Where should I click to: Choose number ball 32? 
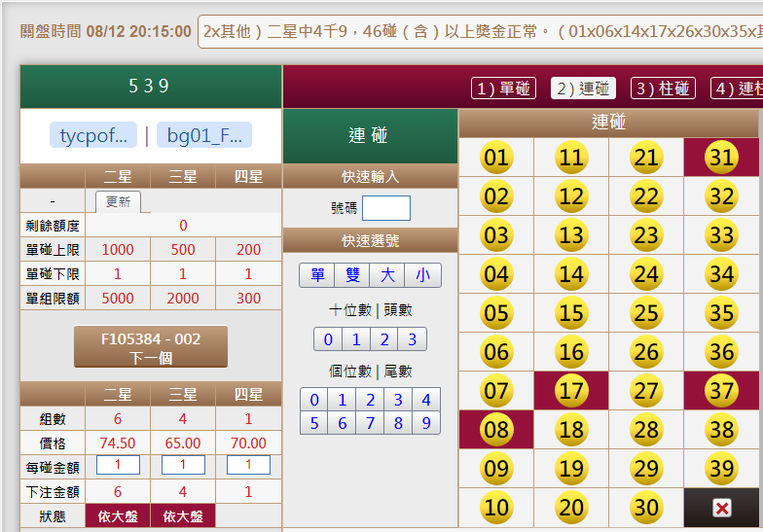pos(722,196)
